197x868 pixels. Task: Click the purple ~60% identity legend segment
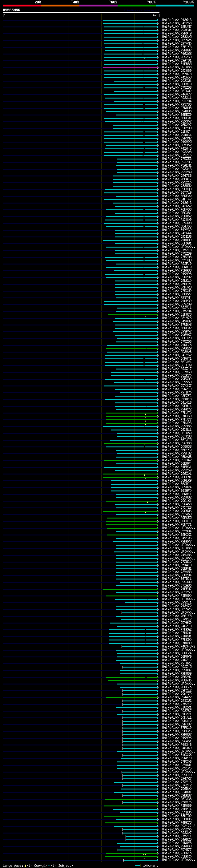tap(99, 6)
